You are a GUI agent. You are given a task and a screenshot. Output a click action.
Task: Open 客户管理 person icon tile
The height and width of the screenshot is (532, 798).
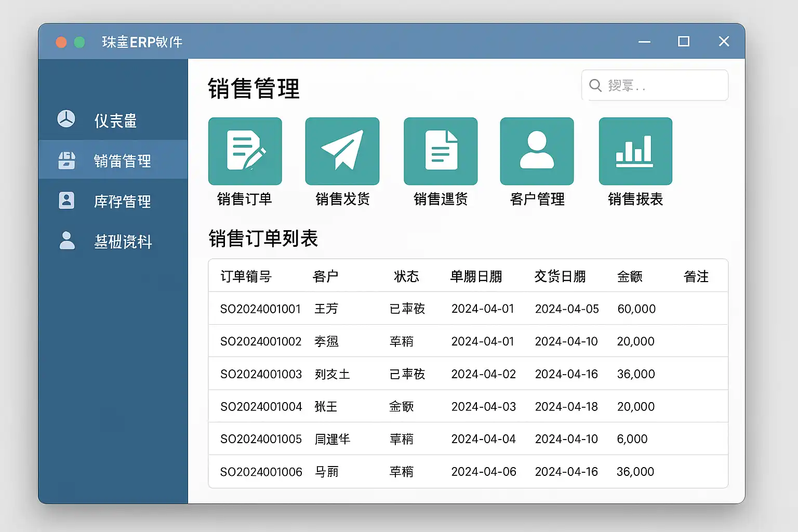537,151
